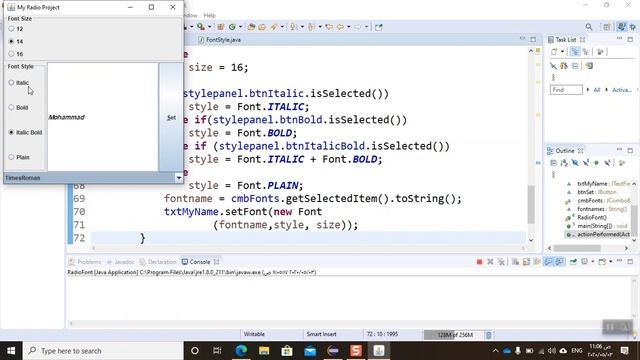Screen dimensions: 640x360
Task: Click Collapse All in the Outline toolbar
Action: tap(553, 163)
